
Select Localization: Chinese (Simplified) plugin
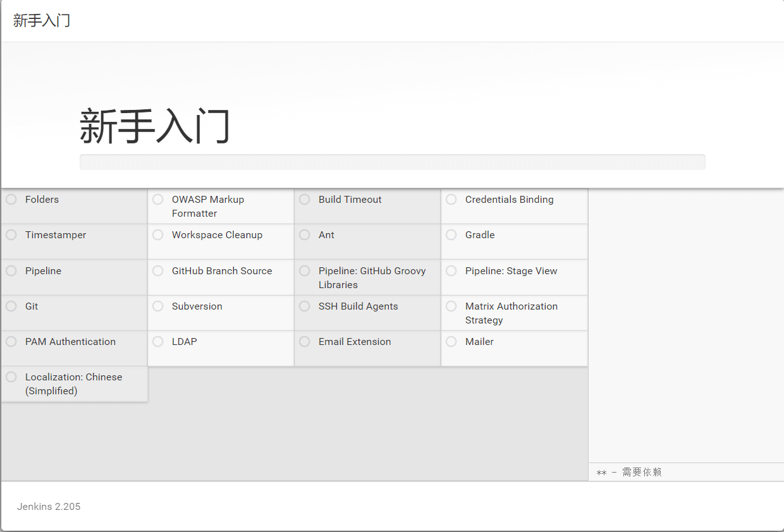73,384
